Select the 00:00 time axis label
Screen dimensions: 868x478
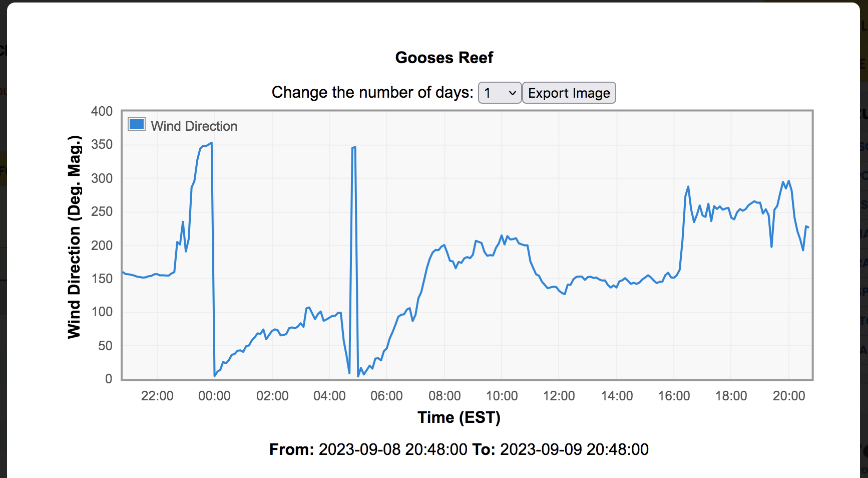pyautogui.click(x=214, y=396)
